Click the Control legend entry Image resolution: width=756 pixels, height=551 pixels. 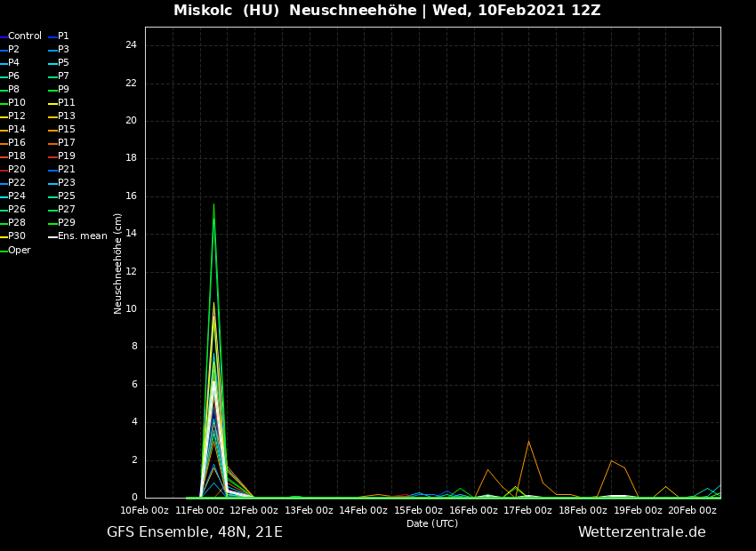[x=24, y=36]
